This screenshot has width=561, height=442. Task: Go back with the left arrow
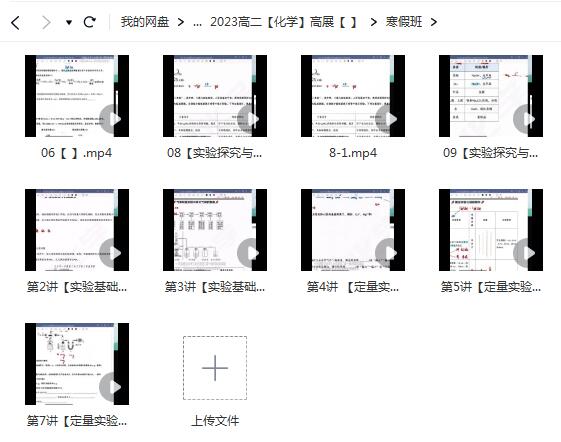click(15, 23)
